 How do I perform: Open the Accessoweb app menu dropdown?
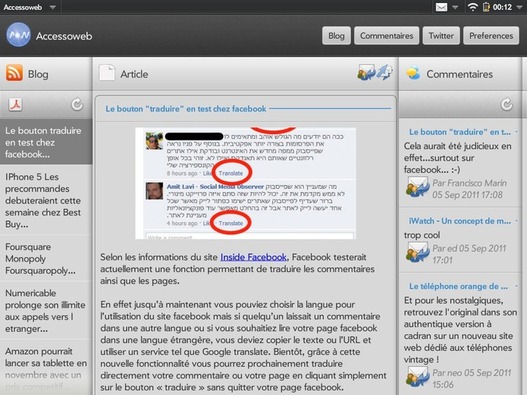coord(29,7)
